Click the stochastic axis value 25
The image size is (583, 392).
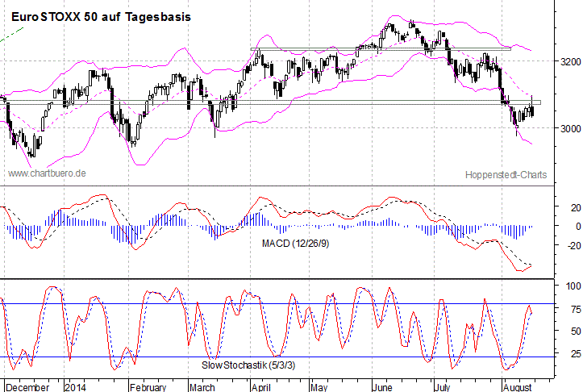[576, 353]
